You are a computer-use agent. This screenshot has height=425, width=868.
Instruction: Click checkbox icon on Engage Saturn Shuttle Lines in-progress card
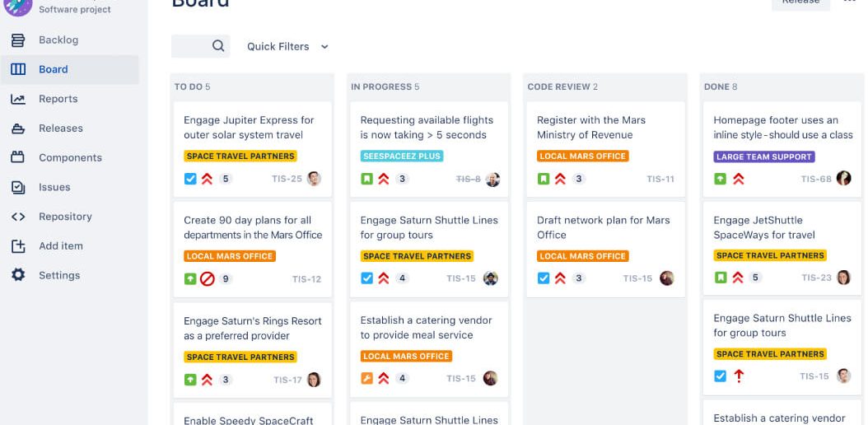tap(367, 278)
